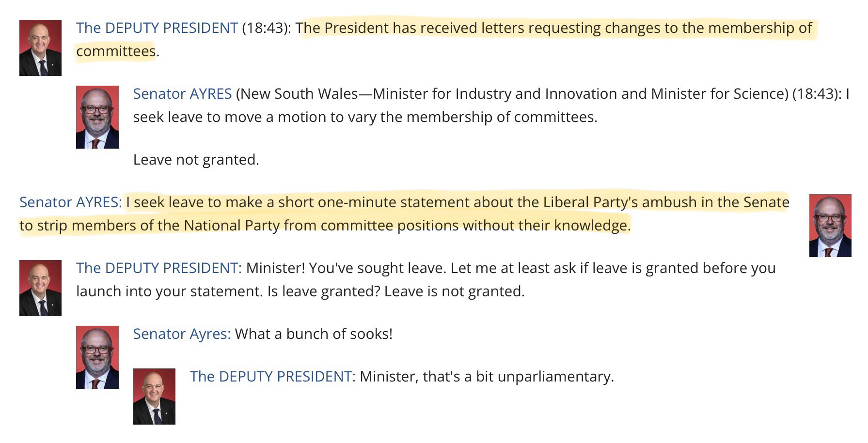Click the text 'Minister, that's a bit unparliamentary.'
This screenshot has height=443, width=868.
[487, 377]
